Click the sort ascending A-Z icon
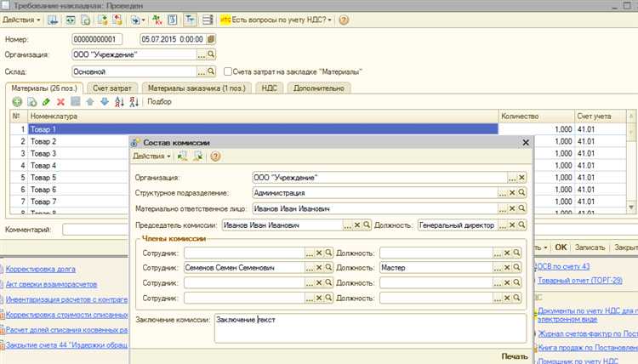The width and height of the screenshot is (638, 364). [x=120, y=102]
